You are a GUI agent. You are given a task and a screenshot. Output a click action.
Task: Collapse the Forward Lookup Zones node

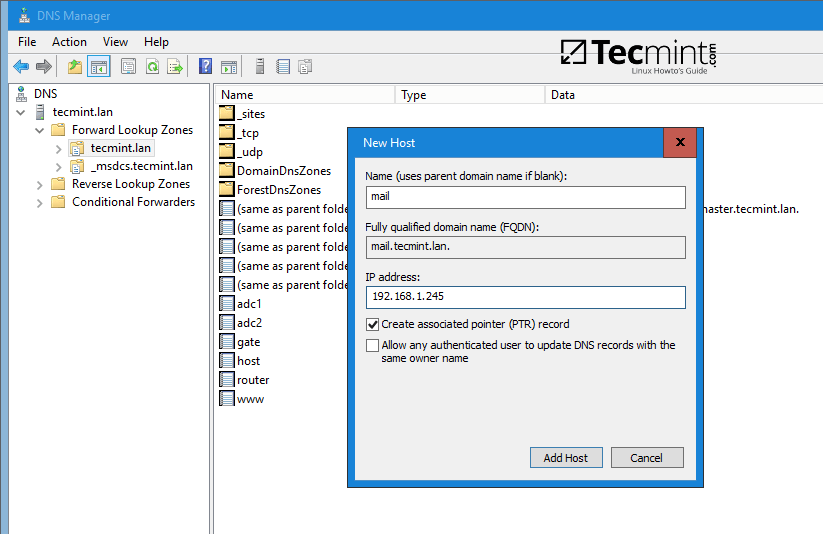click(40, 130)
